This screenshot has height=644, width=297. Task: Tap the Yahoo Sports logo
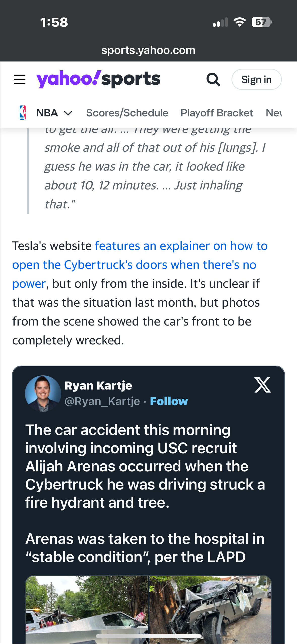coord(98,79)
